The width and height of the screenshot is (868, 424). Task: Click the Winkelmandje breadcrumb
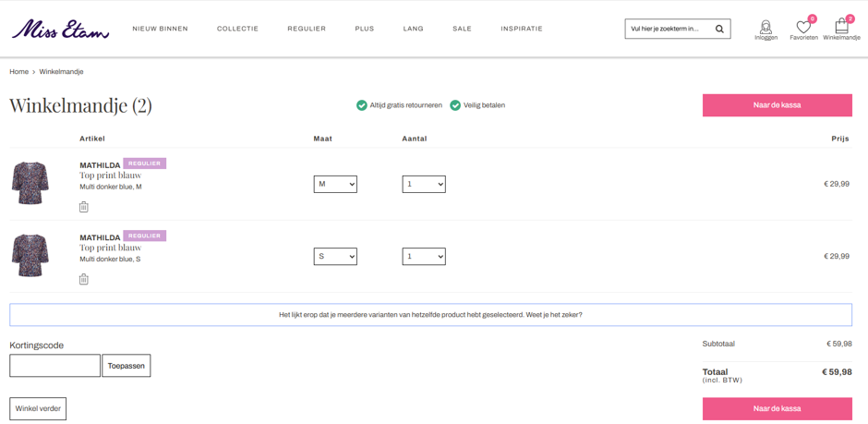click(x=62, y=72)
